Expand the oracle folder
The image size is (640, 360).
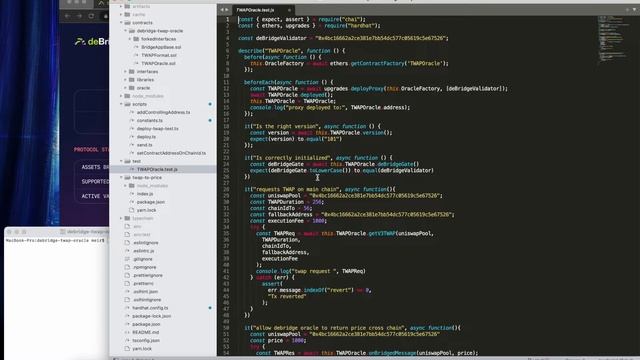pyautogui.click(x=126, y=88)
